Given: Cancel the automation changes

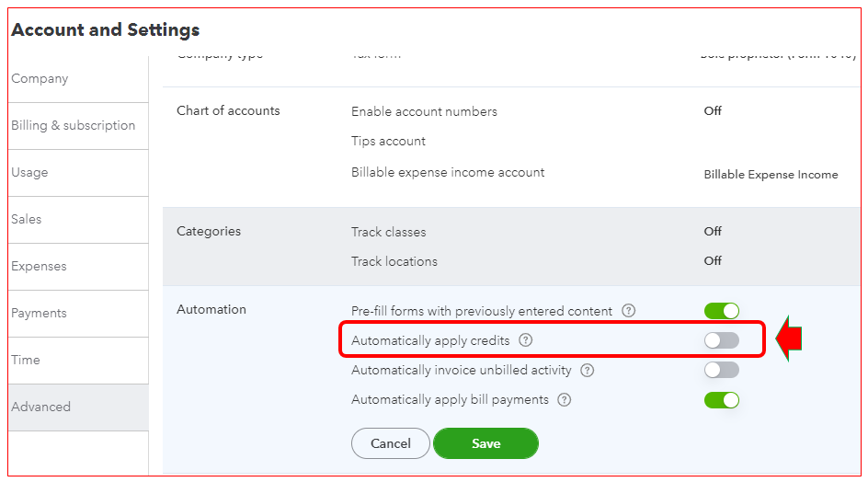Looking at the screenshot, I should point(391,443).
